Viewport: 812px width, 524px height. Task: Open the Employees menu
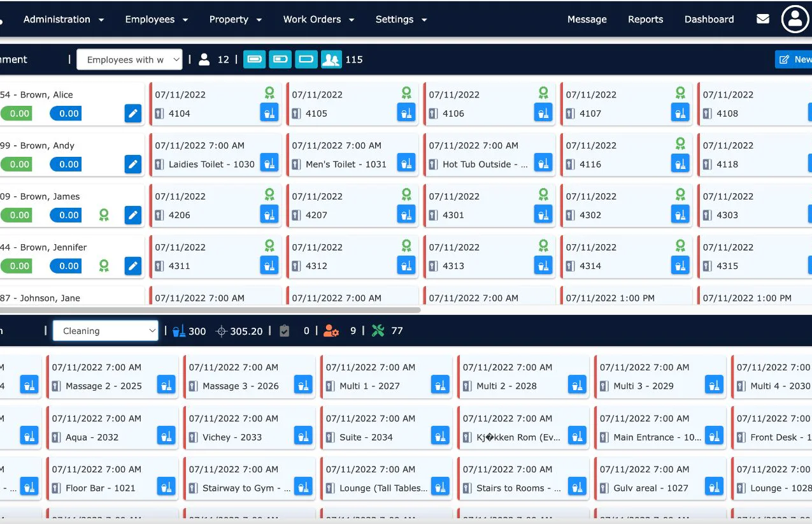pos(157,19)
